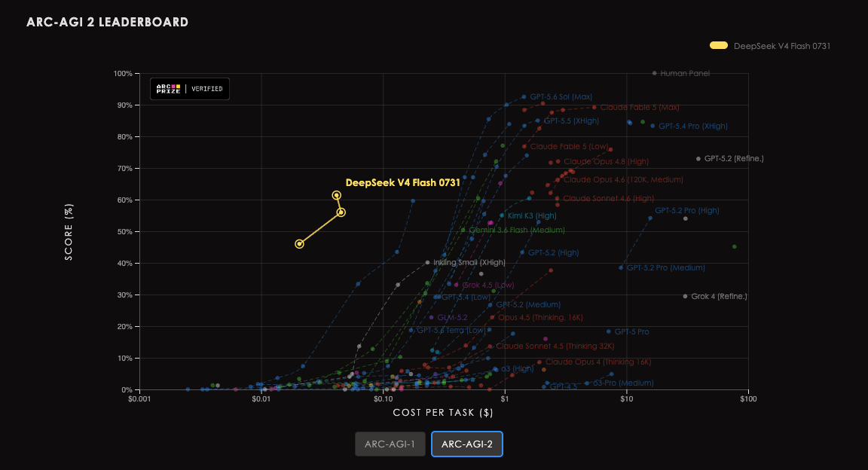Click the Grok 4 (Refine.) label

click(x=719, y=297)
